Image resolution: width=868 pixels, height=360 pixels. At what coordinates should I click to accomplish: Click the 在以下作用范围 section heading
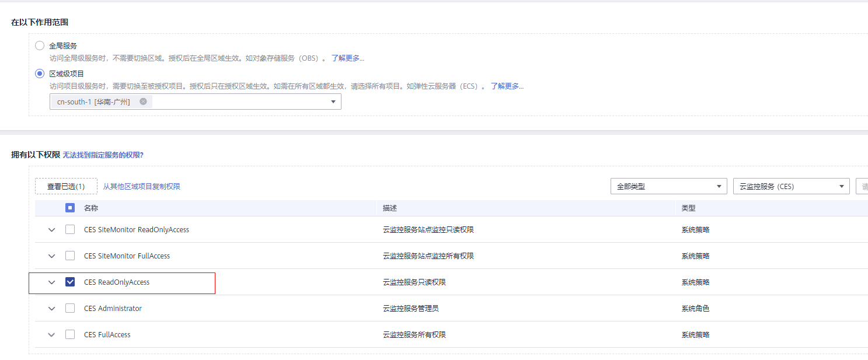point(40,22)
